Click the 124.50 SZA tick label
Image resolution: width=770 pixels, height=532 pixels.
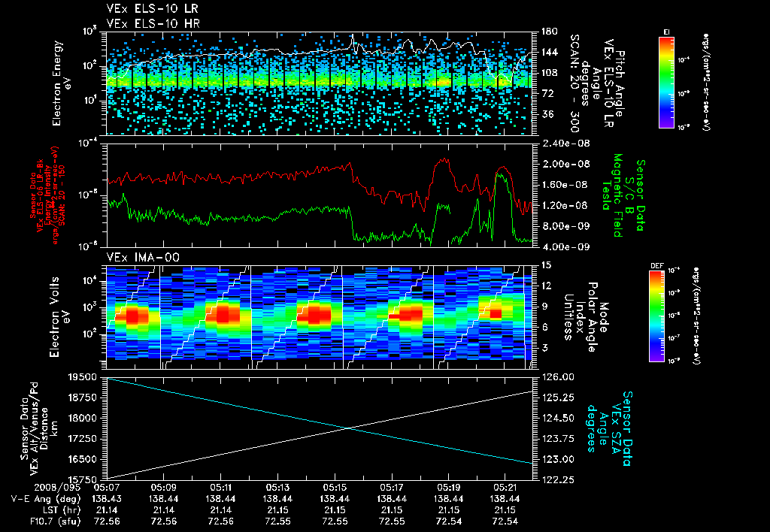tap(557, 418)
